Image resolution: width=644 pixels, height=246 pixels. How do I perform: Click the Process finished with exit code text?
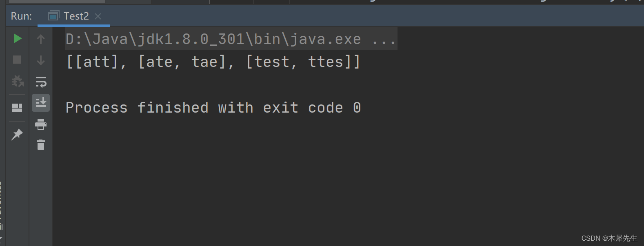coord(213,108)
